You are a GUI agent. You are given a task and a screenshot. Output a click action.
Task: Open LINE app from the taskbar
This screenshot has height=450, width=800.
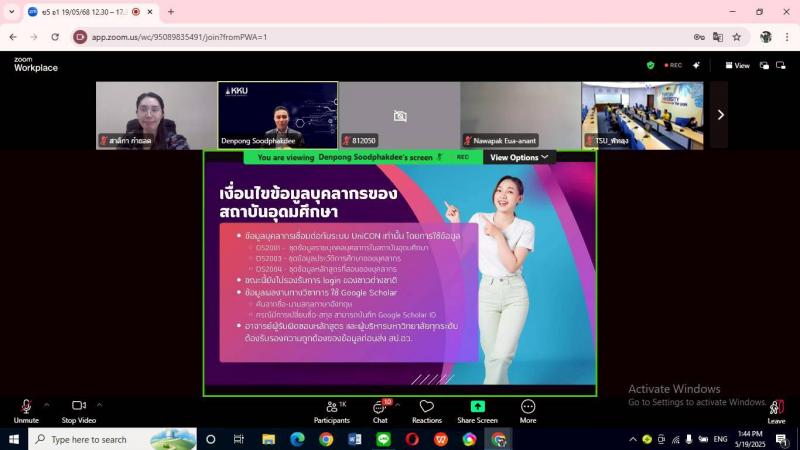(x=383, y=439)
